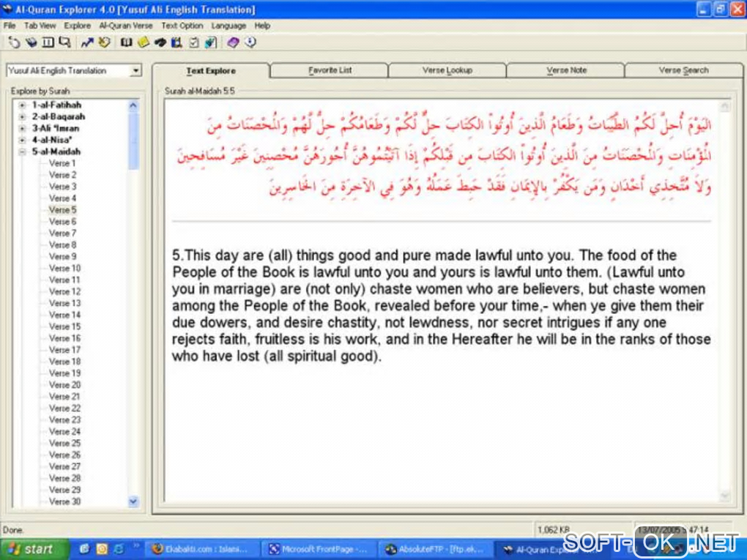This screenshot has height=560, width=747.
Task: Open the Explore menu
Action: click(77, 26)
